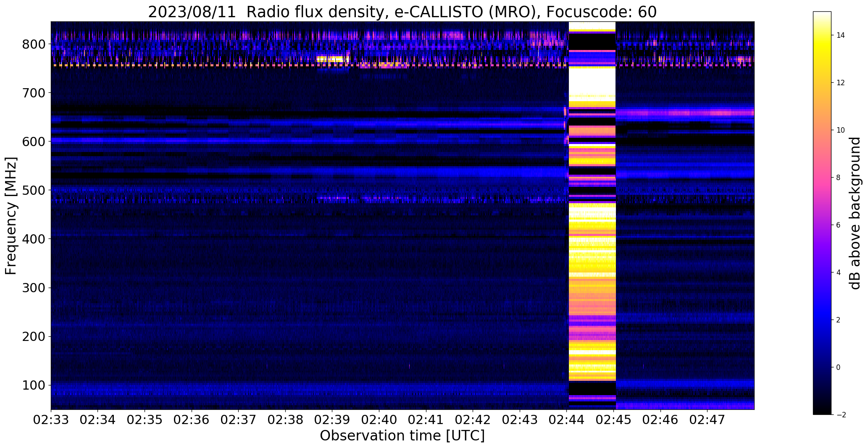Click the colorbar tick label 6
868x448 pixels.
coord(839,225)
